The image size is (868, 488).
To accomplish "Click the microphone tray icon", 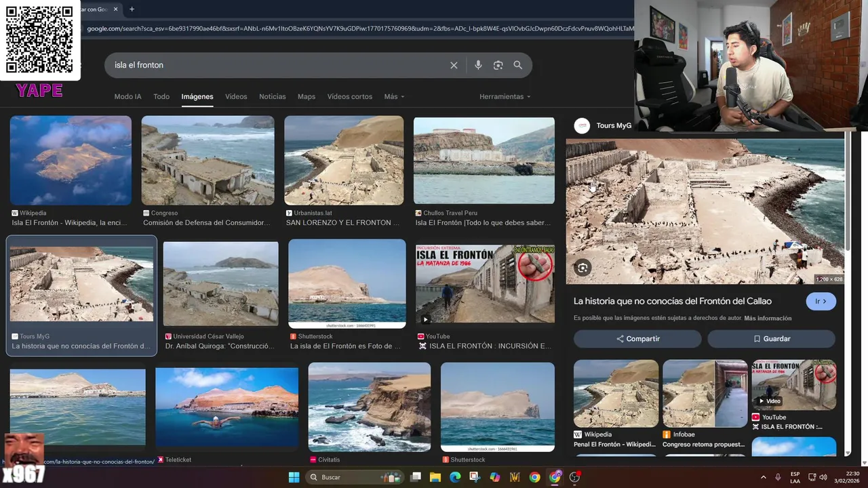I will click(778, 477).
